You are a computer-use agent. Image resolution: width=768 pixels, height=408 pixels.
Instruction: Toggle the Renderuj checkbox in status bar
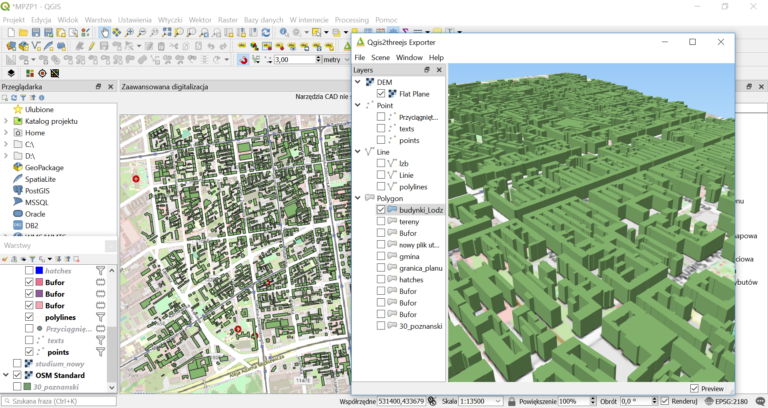point(665,401)
